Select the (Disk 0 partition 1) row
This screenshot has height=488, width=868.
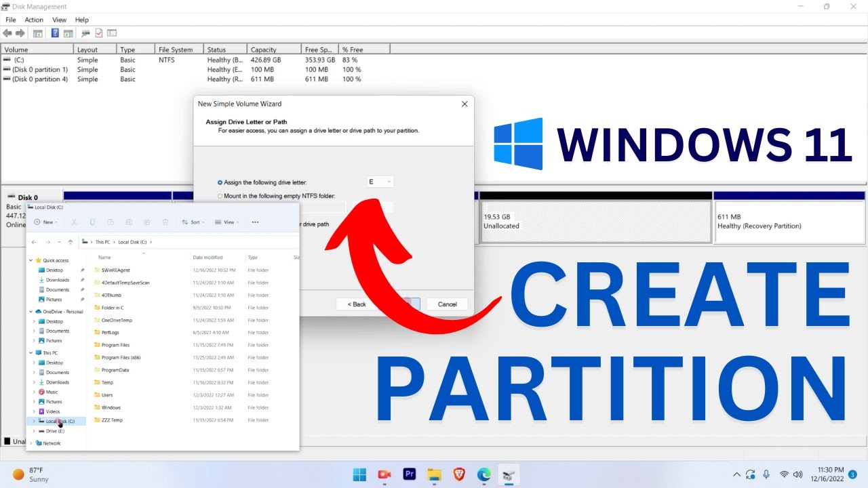(197, 69)
